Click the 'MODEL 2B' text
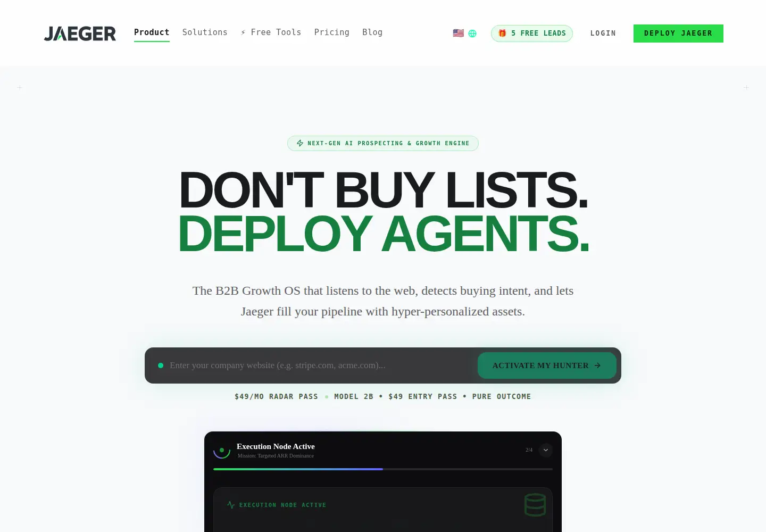The width and height of the screenshot is (766, 532). (x=354, y=396)
